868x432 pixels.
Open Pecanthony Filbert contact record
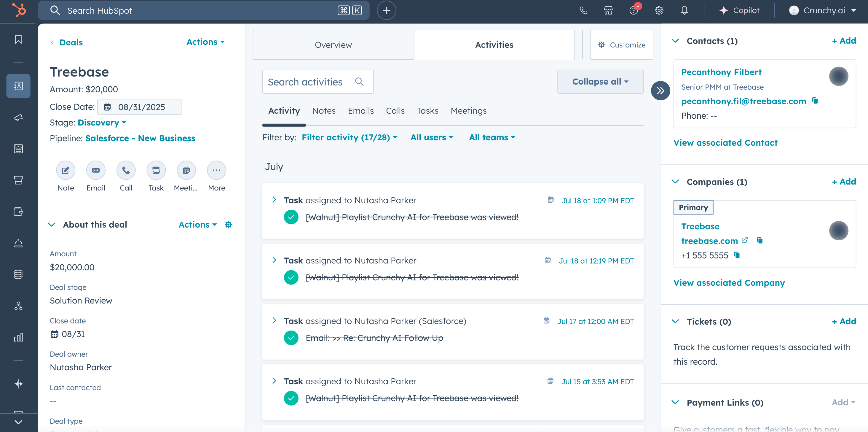[x=722, y=72]
